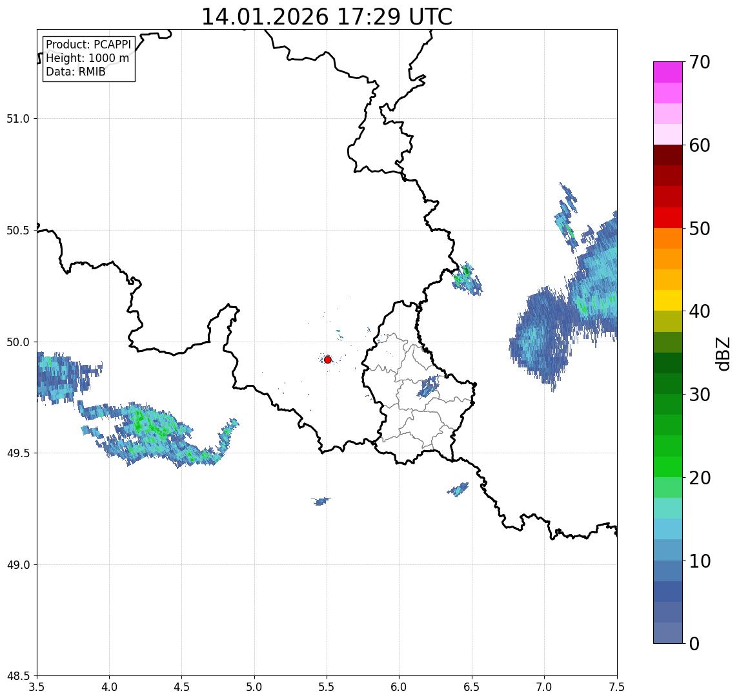Viewport: 739px width, 700px height.
Task: Click the latitude axis label 48.5
Action: coord(18,676)
